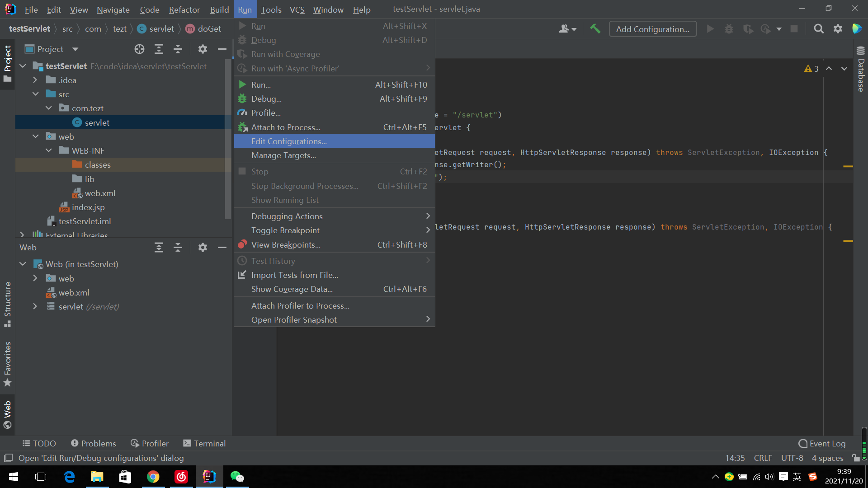Viewport: 868px width, 488px height.
Task: Go to previous highlighted error arrow
Action: [x=829, y=69]
